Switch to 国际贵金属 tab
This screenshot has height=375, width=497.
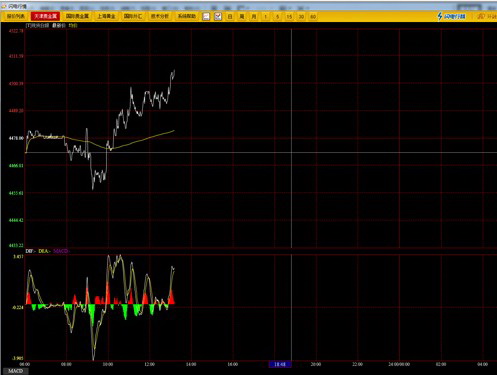tap(77, 16)
